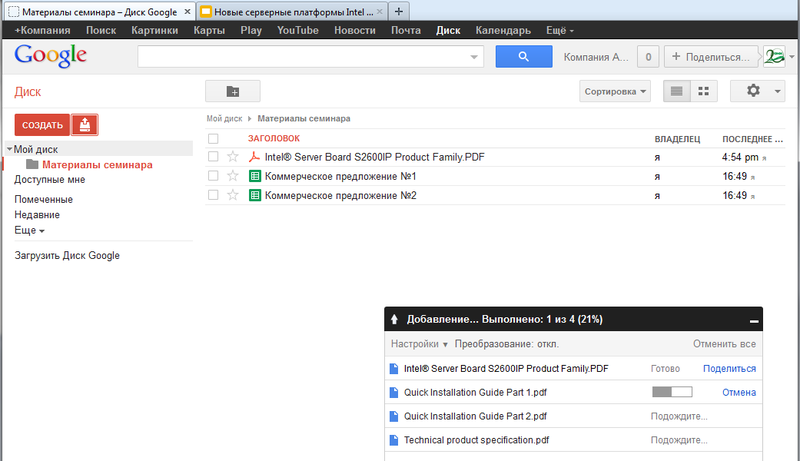Open Доступные мне in the sidebar
Viewport: 800px width, 461px height.
(x=49, y=180)
